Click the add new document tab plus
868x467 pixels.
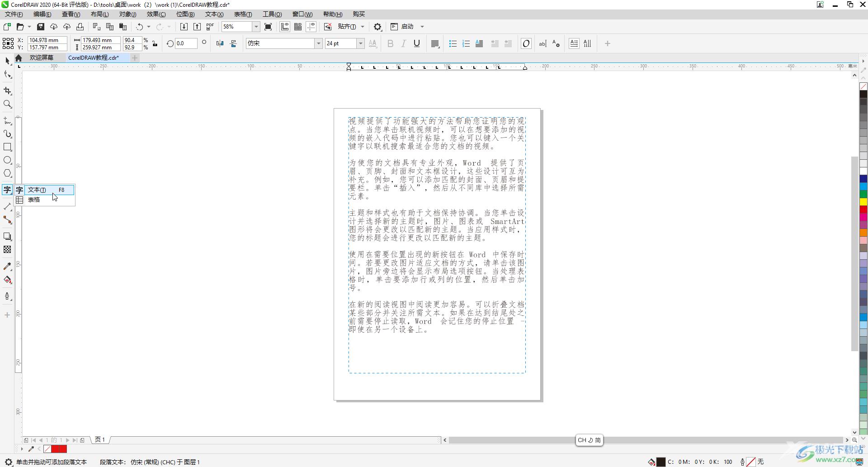135,57
